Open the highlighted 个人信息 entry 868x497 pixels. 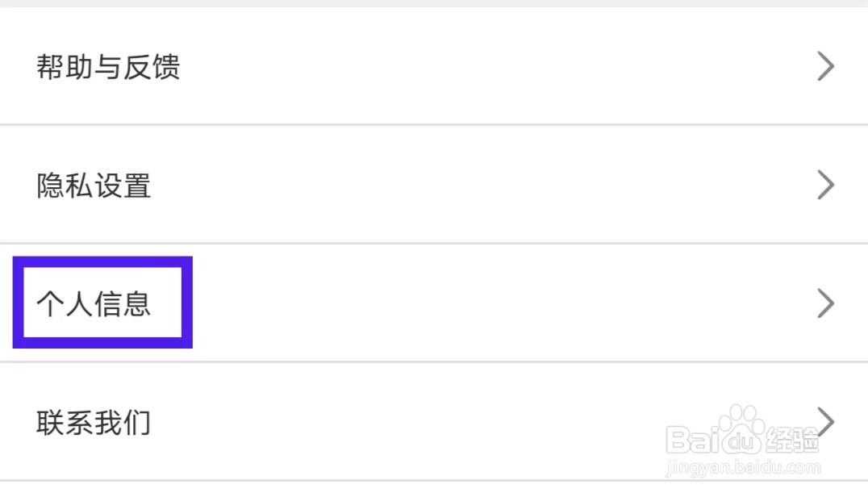tap(94, 304)
